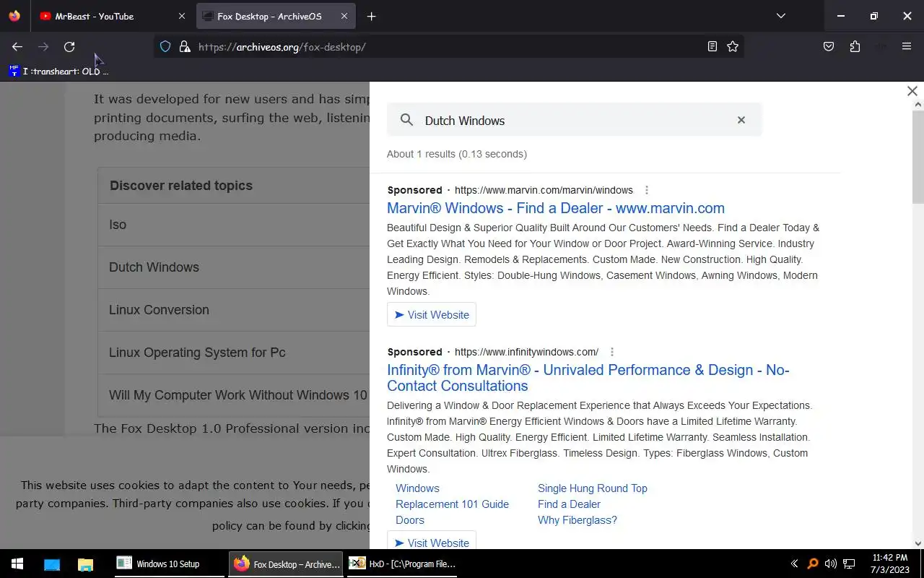The height and width of the screenshot is (578, 924).
Task: Close the MrBeast YouTube tab
Action: tap(181, 16)
